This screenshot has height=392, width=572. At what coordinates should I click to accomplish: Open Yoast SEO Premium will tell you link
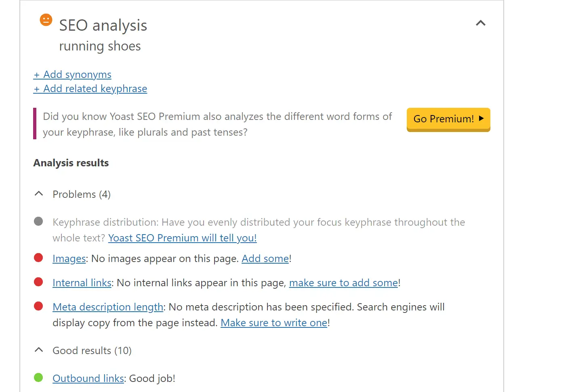click(x=182, y=238)
